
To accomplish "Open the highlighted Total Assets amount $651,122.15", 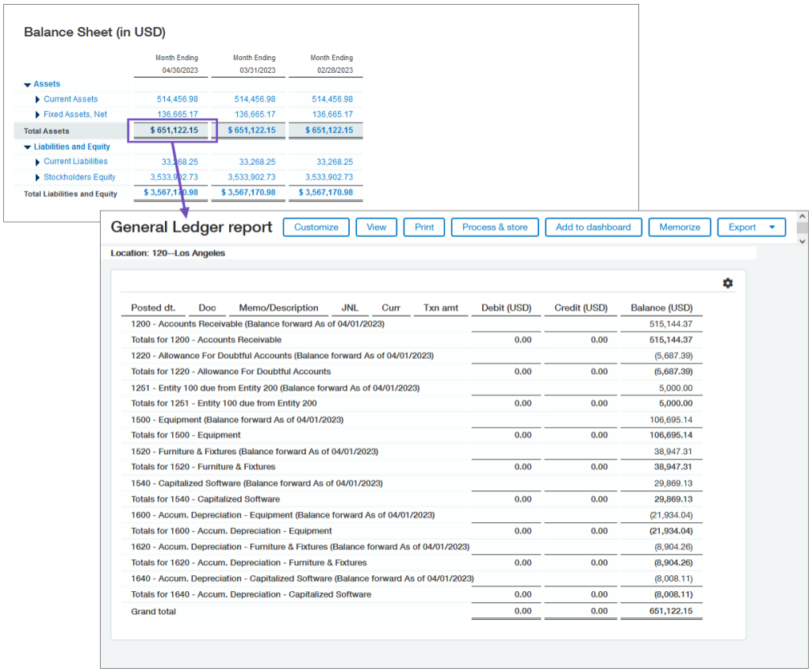I will [x=172, y=130].
